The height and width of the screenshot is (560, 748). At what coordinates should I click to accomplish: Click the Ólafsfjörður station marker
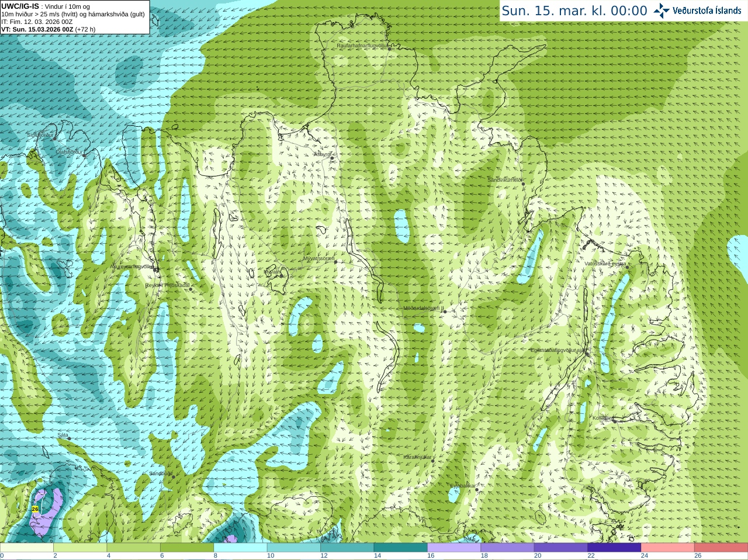click(x=85, y=154)
